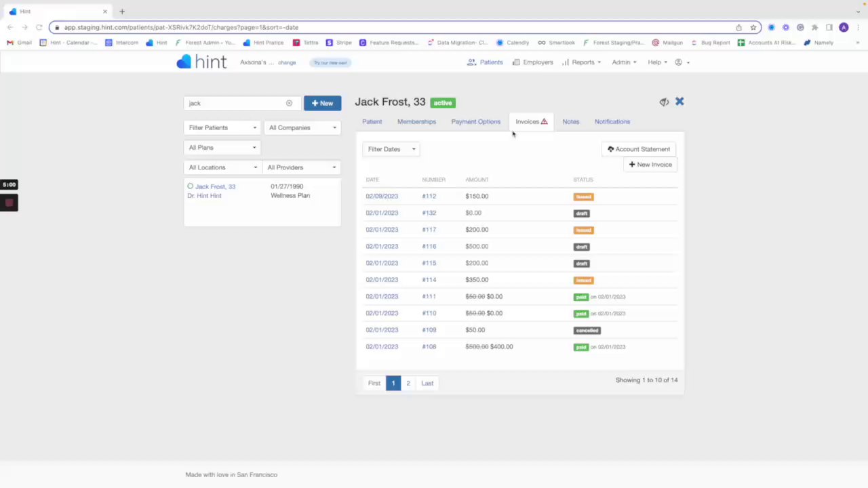Open Data Migration bookmark
The image size is (868, 488).
coord(458,43)
